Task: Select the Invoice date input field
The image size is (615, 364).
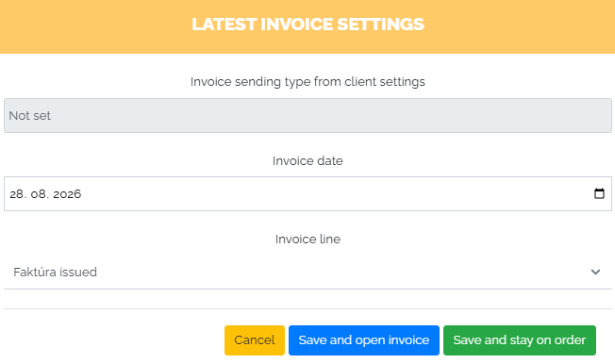Action: pos(307,193)
